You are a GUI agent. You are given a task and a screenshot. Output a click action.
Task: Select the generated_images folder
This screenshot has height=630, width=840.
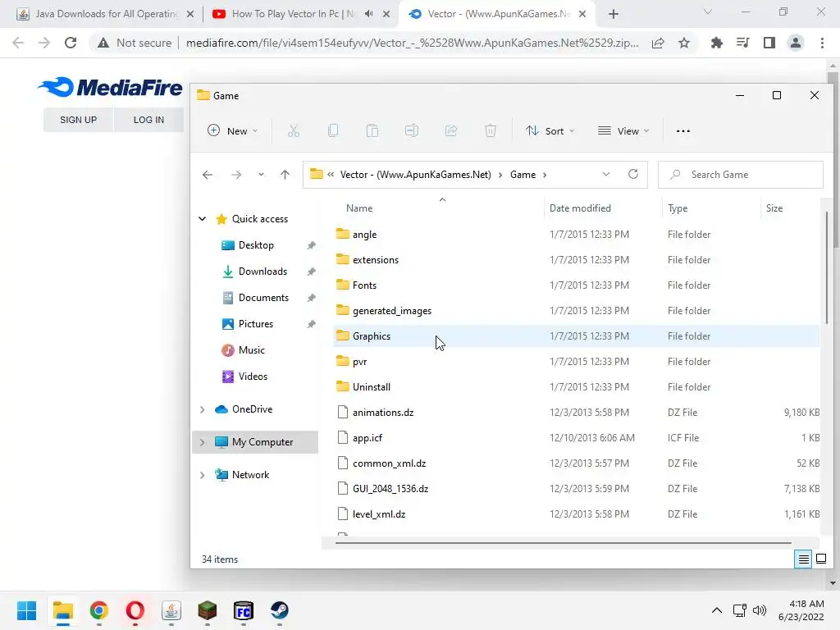tap(577, 311)
